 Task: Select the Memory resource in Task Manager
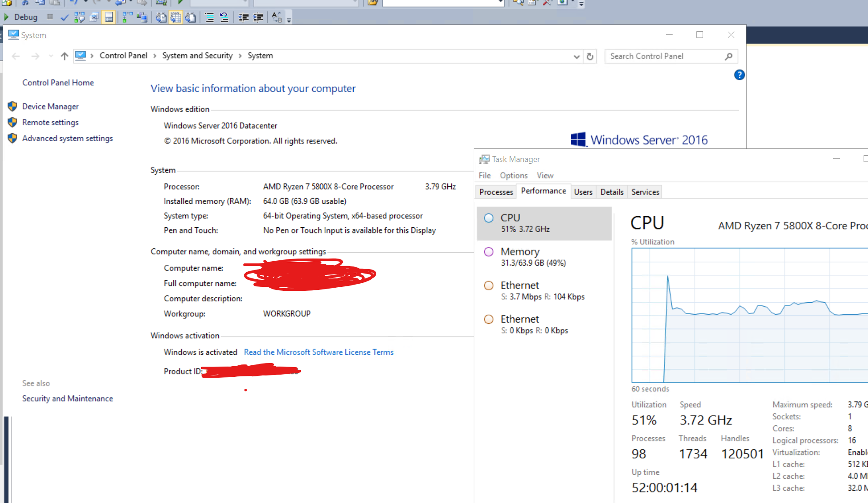(x=544, y=257)
